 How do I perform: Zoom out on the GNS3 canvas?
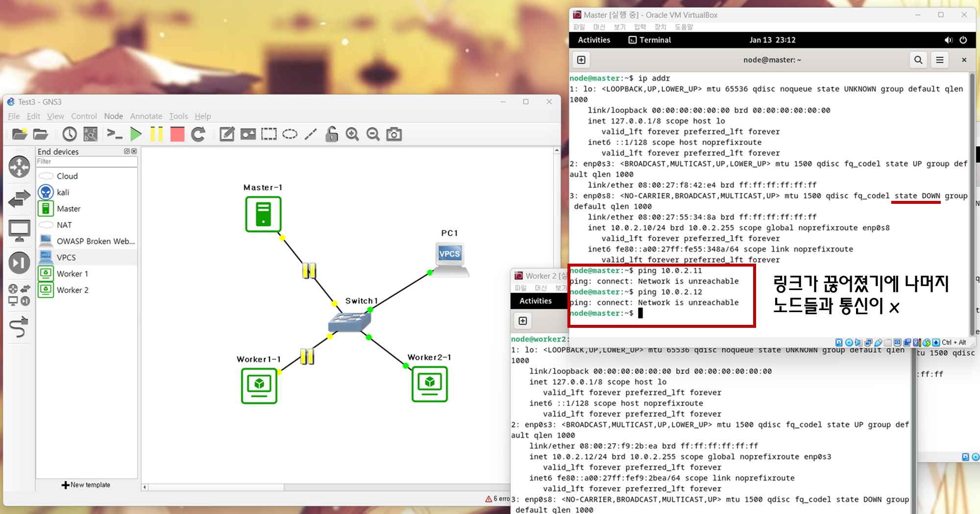tap(373, 134)
